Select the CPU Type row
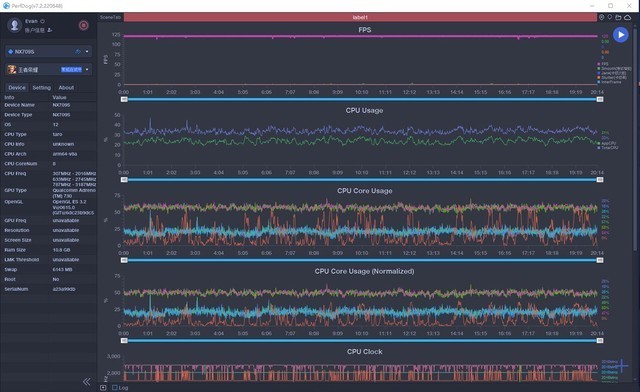 49,134
